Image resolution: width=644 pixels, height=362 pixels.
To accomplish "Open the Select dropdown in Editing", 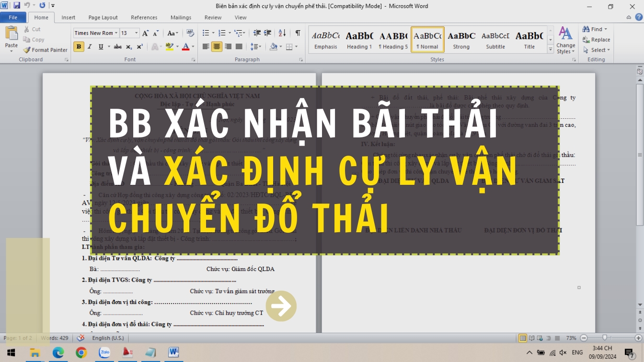I will [597, 50].
